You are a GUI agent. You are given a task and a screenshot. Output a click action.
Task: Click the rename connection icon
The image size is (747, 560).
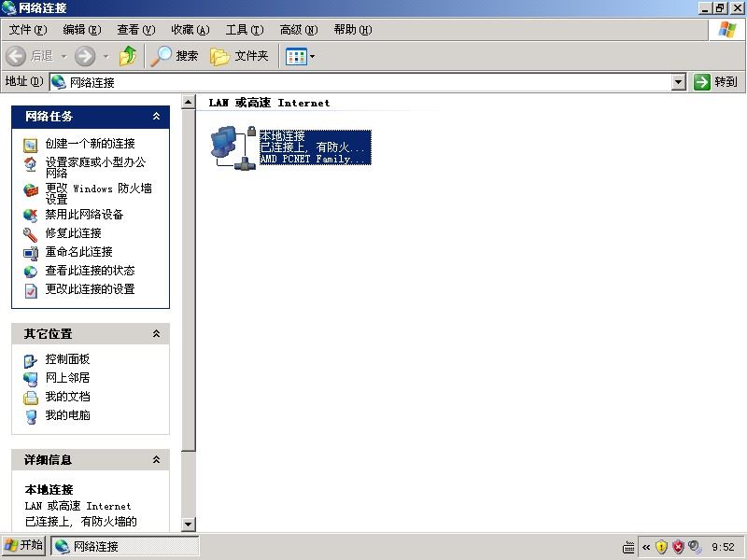(31, 253)
